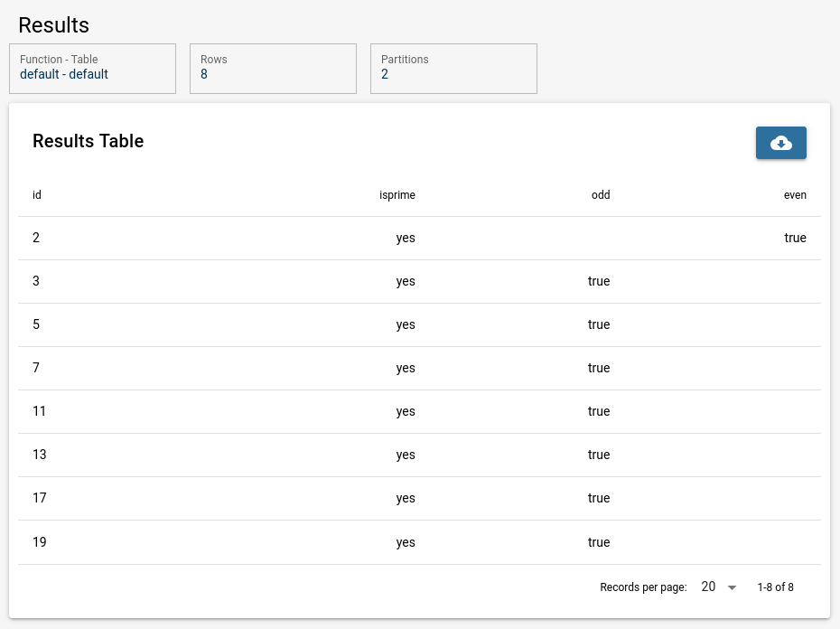The width and height of the screenshot is (840, 629).
Task: Download results with the cloud icon button
Action: coord(780,143)
